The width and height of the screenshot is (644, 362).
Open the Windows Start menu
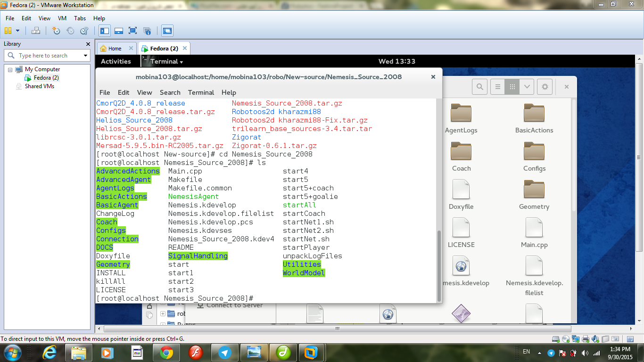coord(12,352)
